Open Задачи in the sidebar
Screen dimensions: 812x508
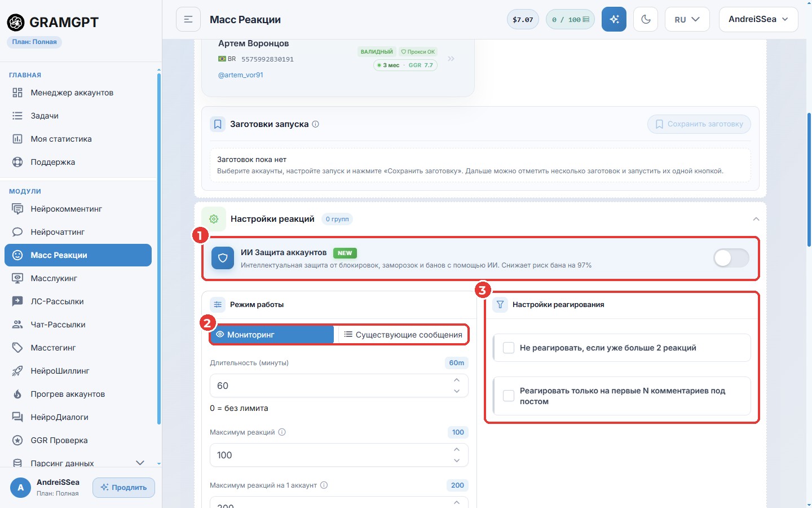(x=78, y=116)
